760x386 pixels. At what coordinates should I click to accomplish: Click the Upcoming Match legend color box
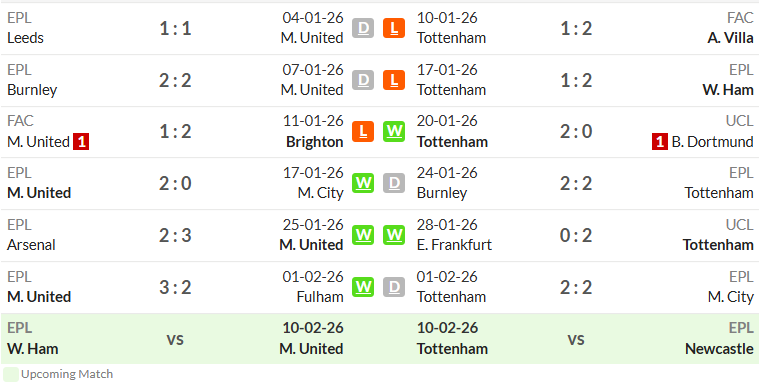click(x=11, y=374)
